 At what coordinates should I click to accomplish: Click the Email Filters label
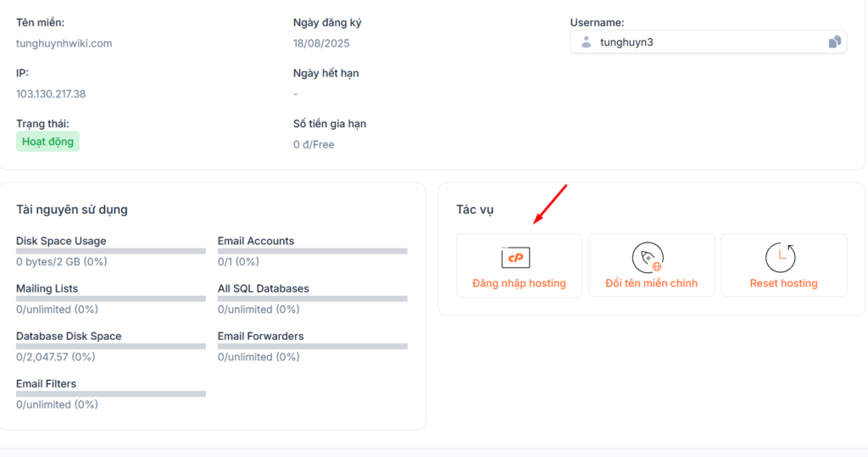click(x=46, y=384)
